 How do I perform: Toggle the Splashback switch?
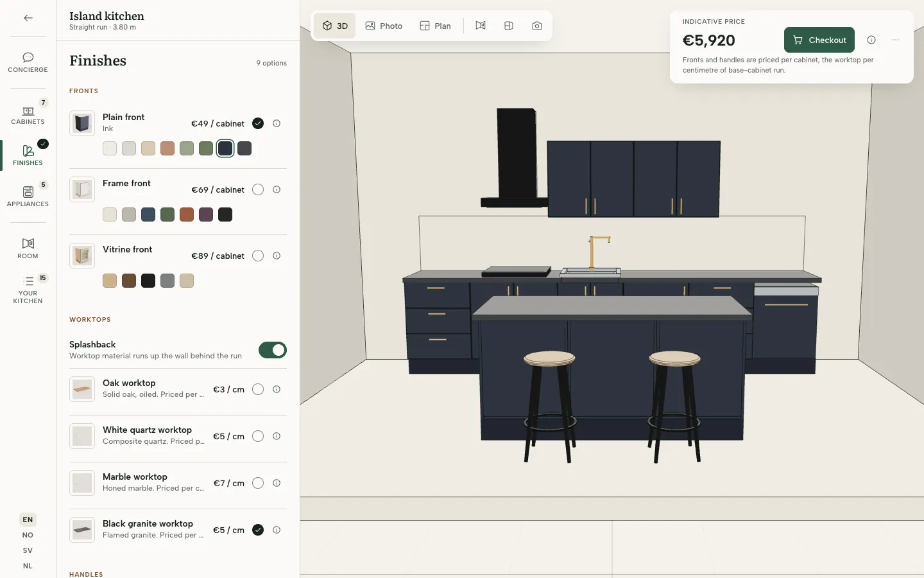click(x=273, y=350)
